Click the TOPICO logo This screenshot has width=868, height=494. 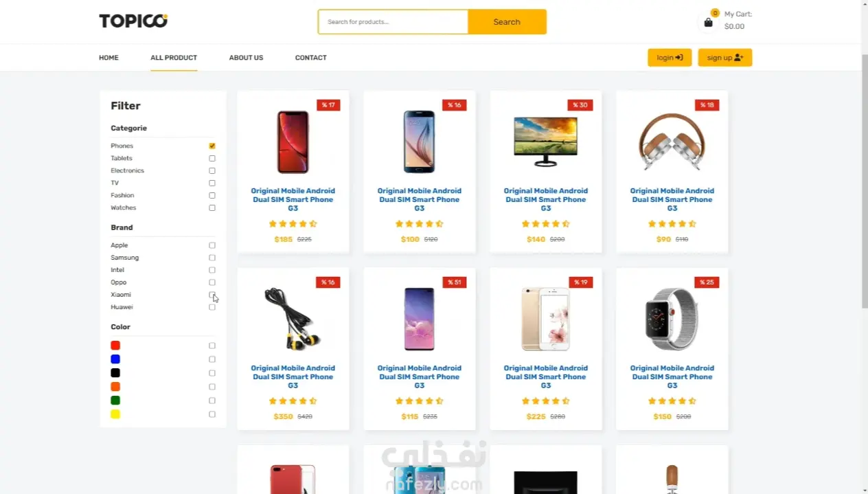coord(133,21)
